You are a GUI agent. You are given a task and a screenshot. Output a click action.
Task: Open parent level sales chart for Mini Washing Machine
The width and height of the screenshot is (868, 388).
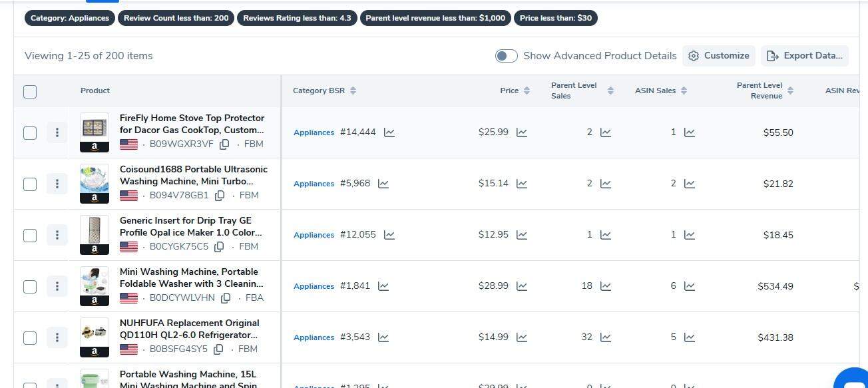point(606,286)
